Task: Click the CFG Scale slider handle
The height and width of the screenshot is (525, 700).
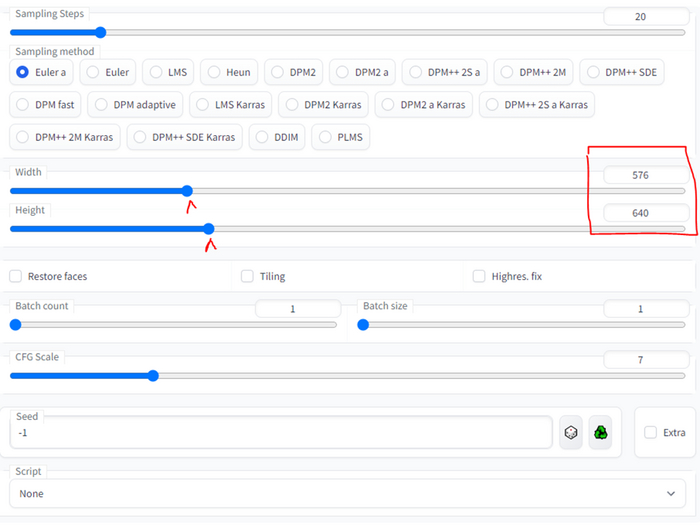Action: pyautogui.click(x=153, y=376)
